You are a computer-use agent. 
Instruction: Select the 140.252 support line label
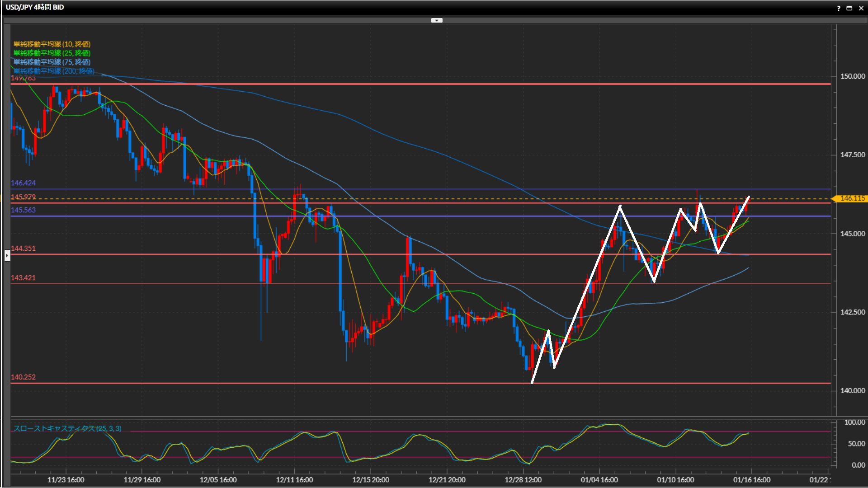pyautogui.click(x=23, y=377)
